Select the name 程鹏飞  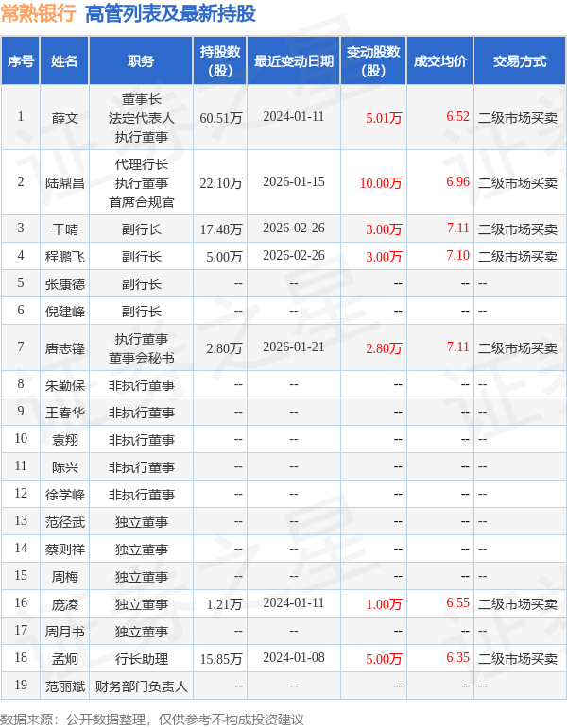[x=64, y=256]
